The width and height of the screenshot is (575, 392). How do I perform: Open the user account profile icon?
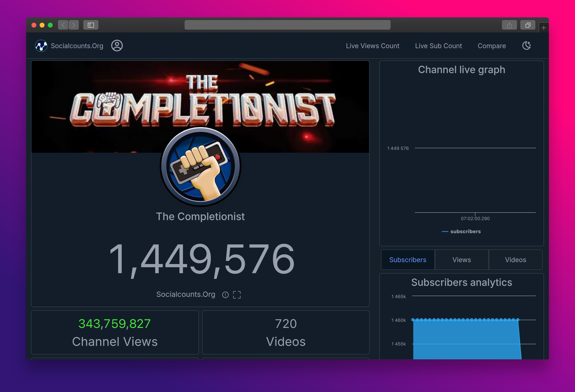tap(117, 46)
